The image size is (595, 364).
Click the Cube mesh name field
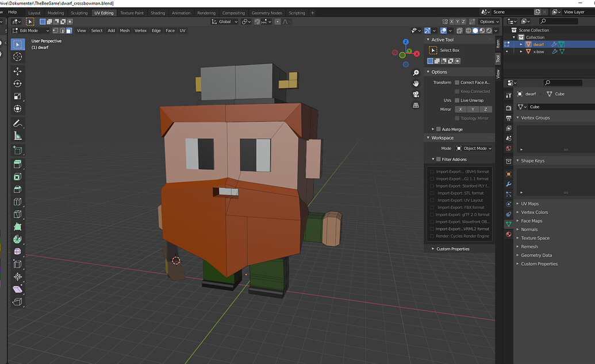(561, 107)
